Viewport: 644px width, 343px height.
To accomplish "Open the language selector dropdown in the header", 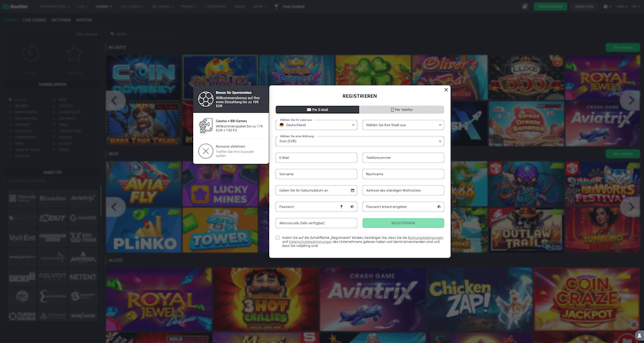I will point(636,6).
